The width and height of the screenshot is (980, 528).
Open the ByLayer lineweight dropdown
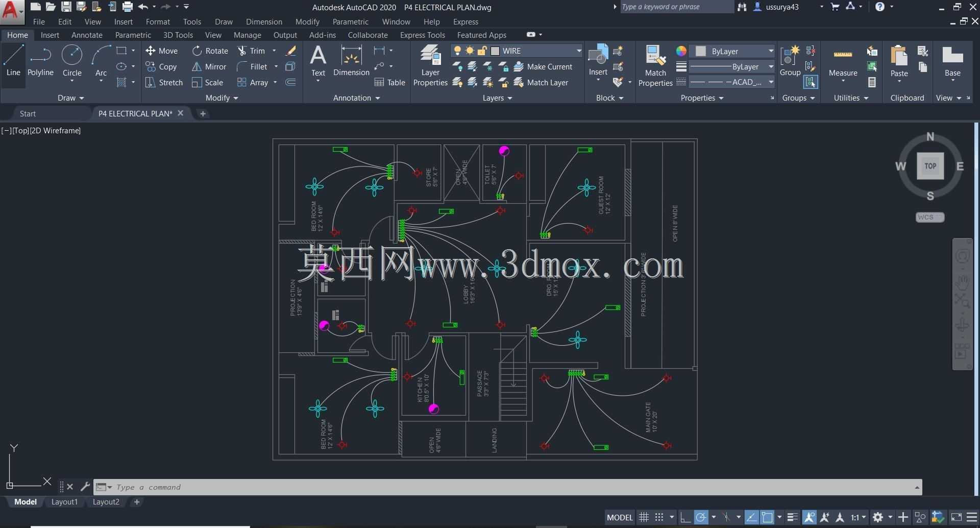pos(771,66)
